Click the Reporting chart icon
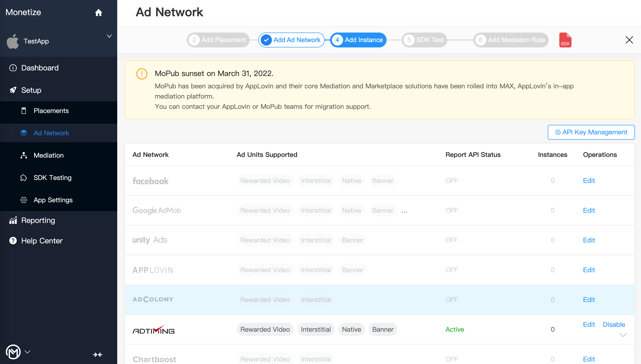Image resolution: width=641 pixels, height=364 pixels. 13,220
